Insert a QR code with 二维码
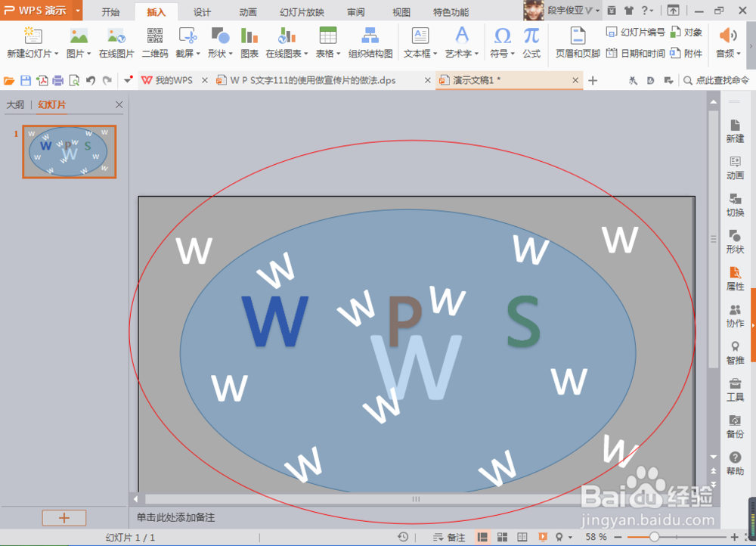Viewport: 756px width, 546px height. coord(155,42)
